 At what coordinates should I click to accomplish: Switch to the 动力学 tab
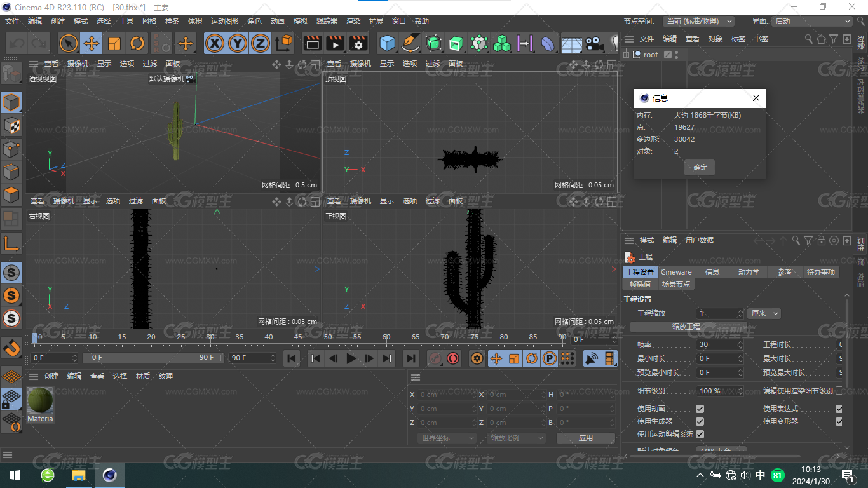click(749, 272)
